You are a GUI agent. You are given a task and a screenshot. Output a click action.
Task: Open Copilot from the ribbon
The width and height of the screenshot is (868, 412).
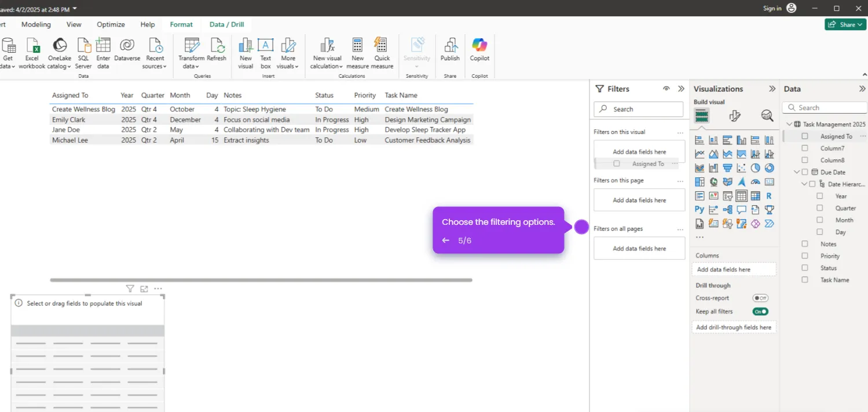[x=479, y=49]
